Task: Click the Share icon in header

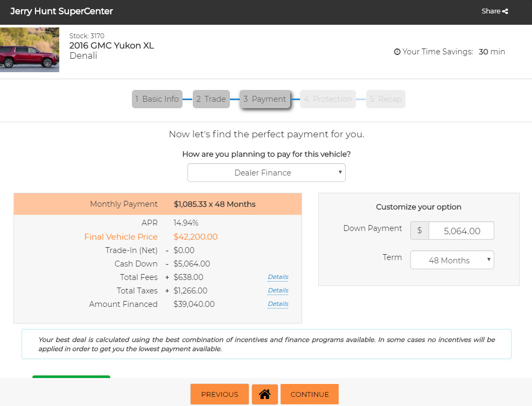Action: [x=505, y=11]
